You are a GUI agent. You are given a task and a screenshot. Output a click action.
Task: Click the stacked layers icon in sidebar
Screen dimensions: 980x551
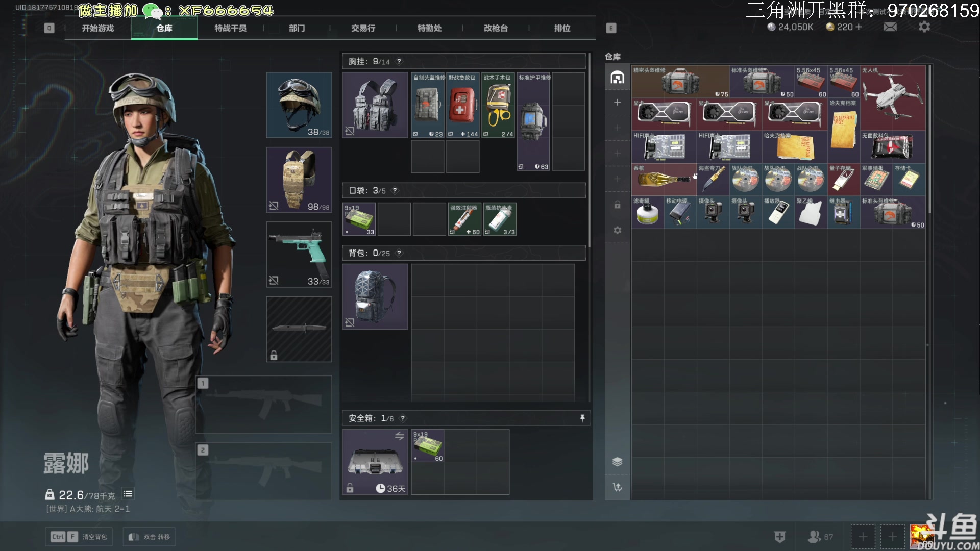tap(617, 462)
